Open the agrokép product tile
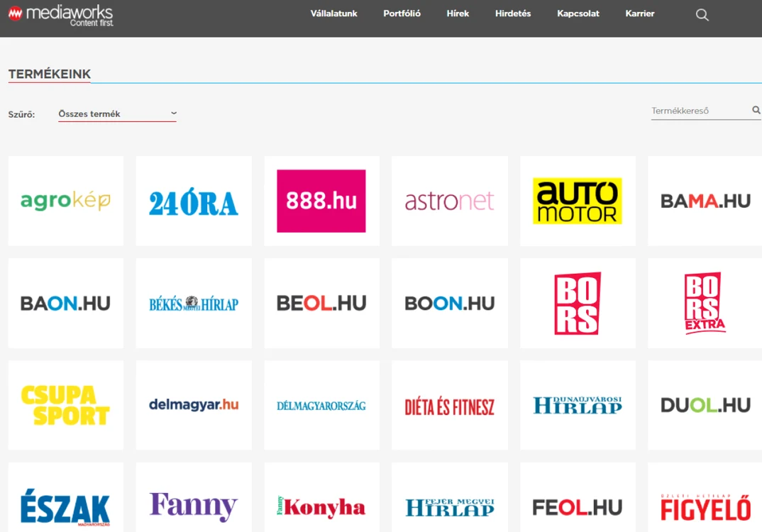This screenshot has width=762, height=532. (65, 201)
